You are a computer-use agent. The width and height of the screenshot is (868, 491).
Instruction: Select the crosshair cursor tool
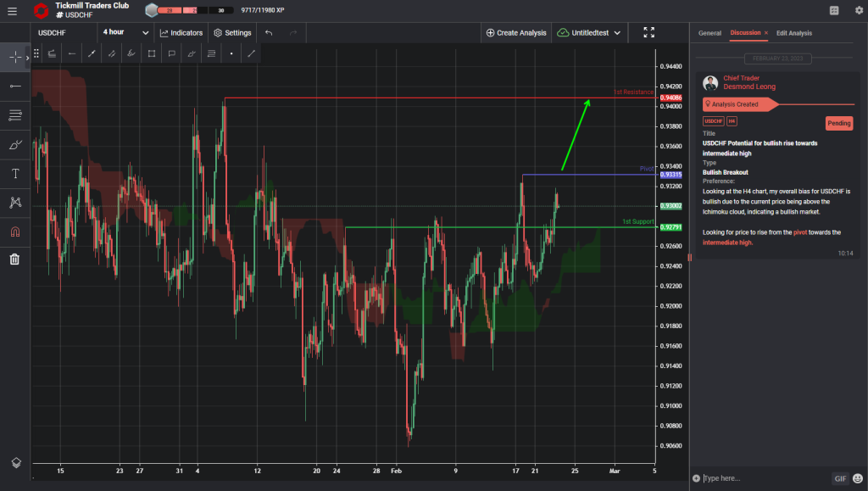(x=14, y=57)
